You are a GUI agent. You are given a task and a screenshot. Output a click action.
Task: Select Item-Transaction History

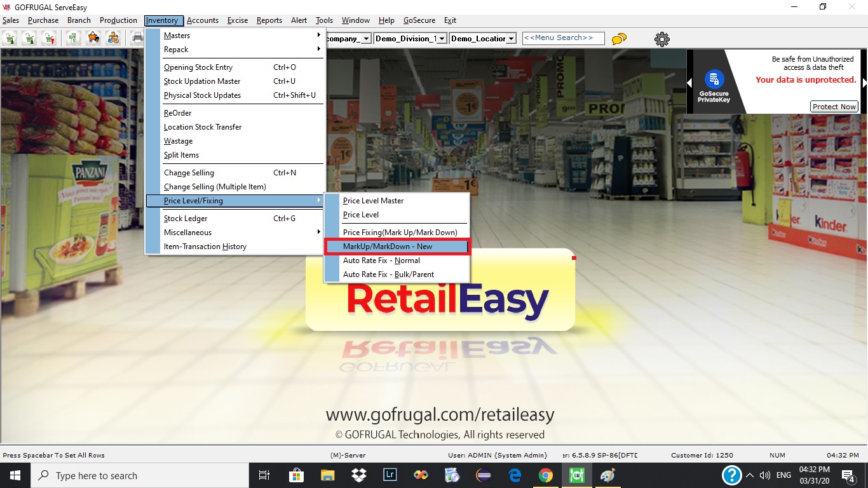tap(235, 247)
